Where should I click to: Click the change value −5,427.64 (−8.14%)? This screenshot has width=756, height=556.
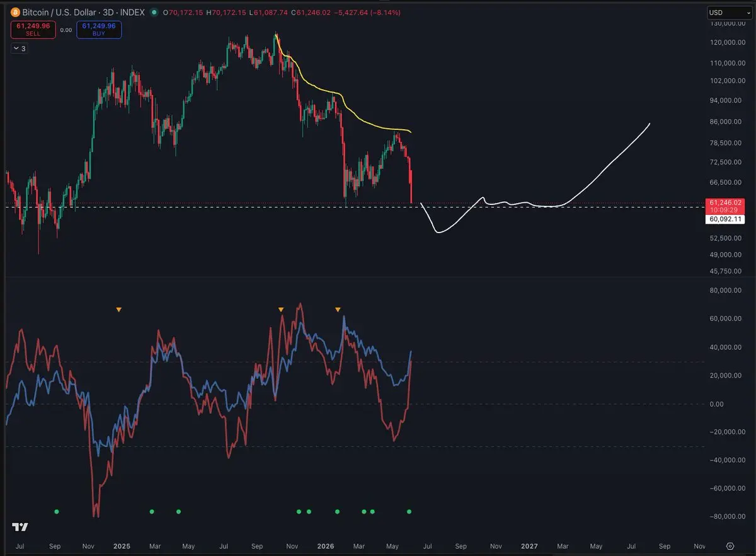[369, 13]
